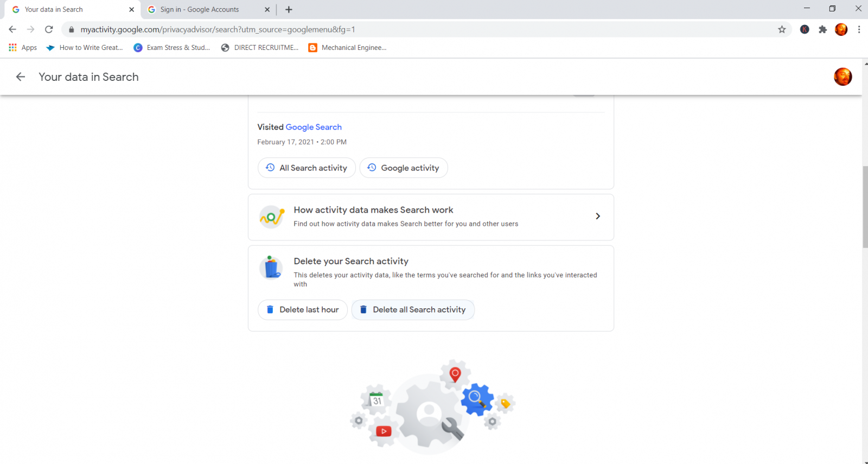Delete all Search activity
The height and width of the screenshot is (464, 868).
pos(413,310)
